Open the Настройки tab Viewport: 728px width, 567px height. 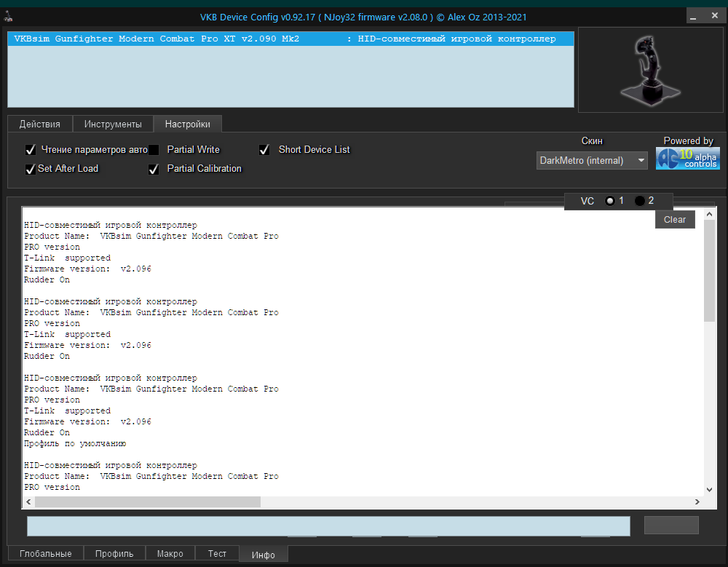tap(188, 124)
